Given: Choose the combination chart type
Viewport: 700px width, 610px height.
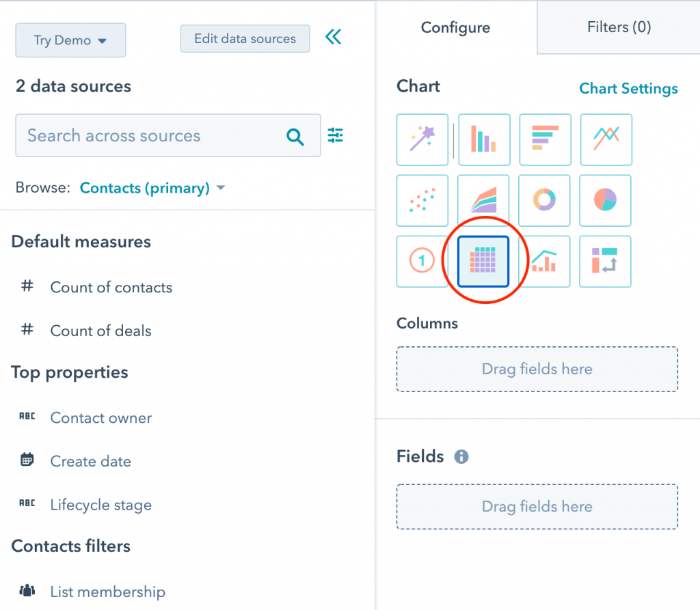Looking at the screenshot, I should coord(544,261).
